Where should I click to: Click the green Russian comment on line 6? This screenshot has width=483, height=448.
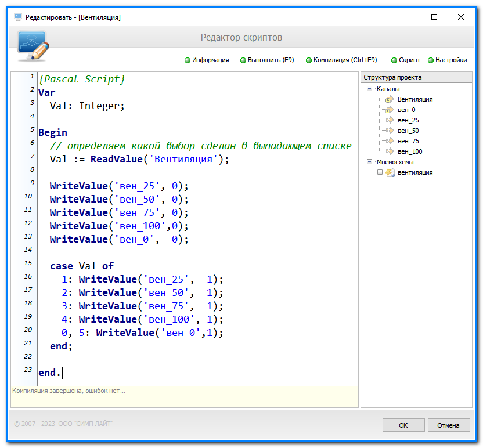(200, 146)
